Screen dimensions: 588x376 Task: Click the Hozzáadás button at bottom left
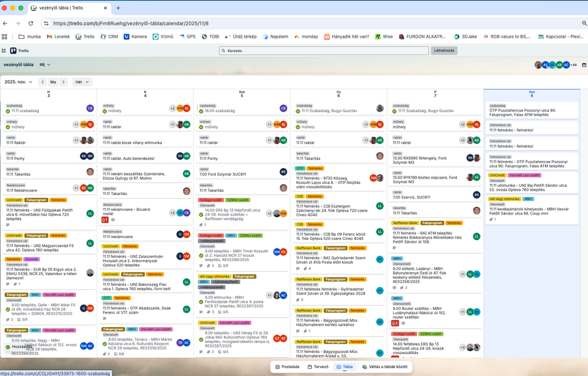[19, 347]
